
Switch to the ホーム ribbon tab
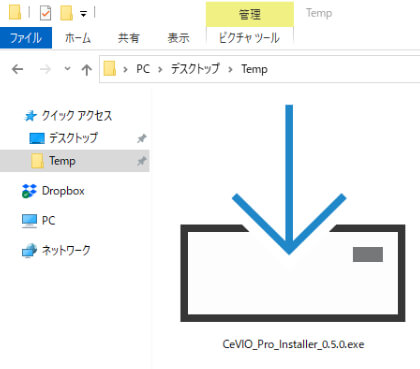tap(78, 38)
